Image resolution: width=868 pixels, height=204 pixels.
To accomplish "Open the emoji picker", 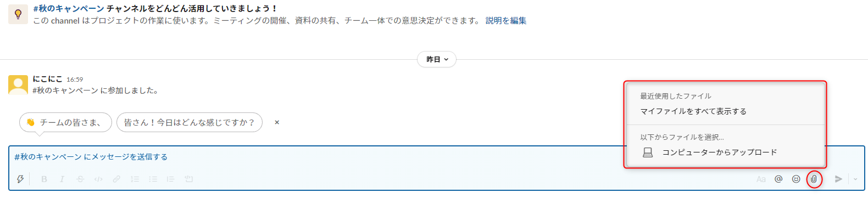I will (796, 179).
